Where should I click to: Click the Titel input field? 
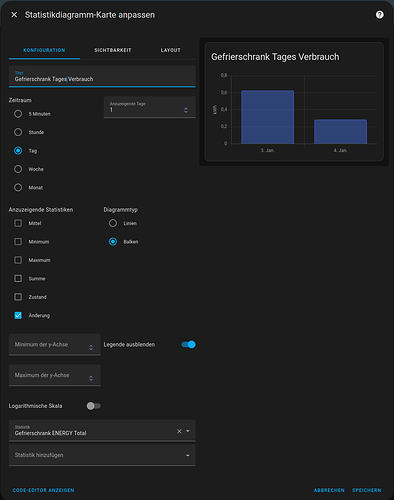[102, 76]
